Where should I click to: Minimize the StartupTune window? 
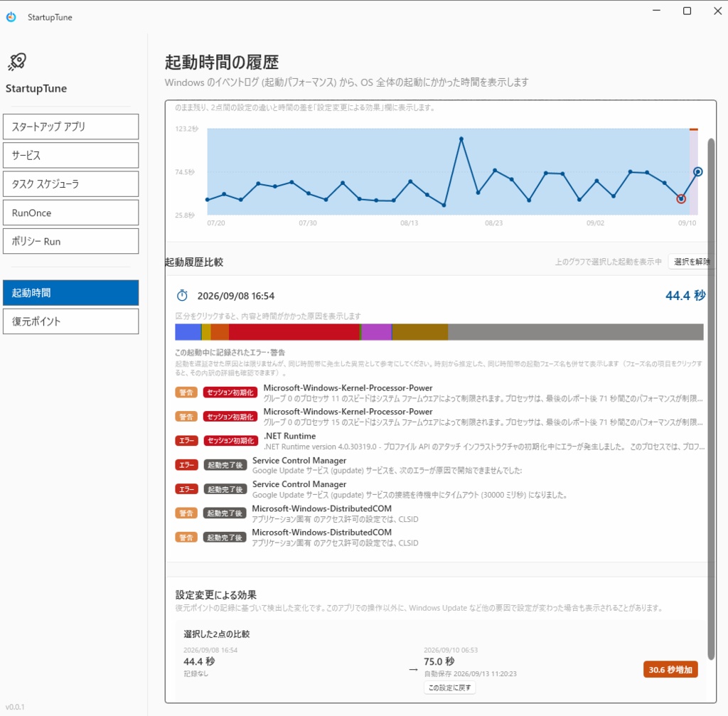(656, 11)
